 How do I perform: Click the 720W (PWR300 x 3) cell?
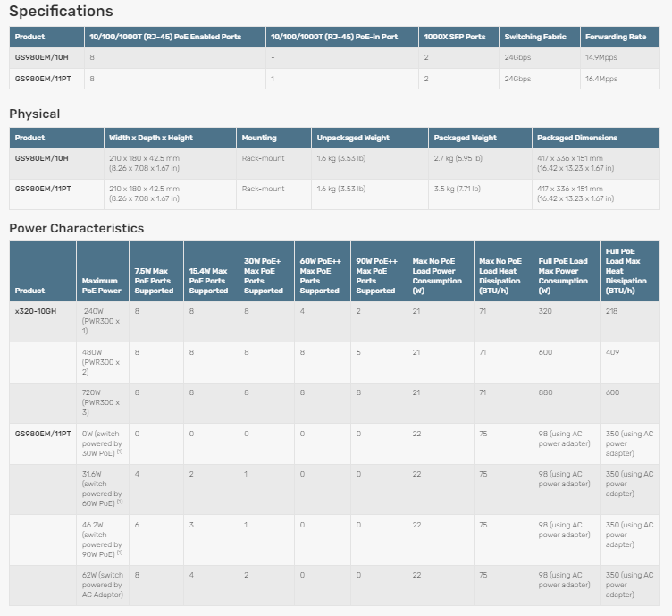tap(101, 403)
